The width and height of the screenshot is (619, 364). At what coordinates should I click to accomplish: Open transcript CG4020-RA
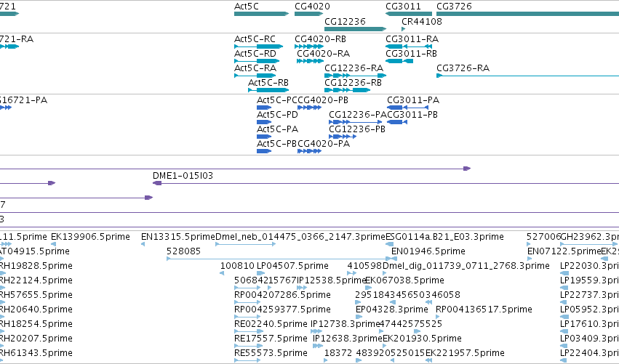[x=323, y=54]
